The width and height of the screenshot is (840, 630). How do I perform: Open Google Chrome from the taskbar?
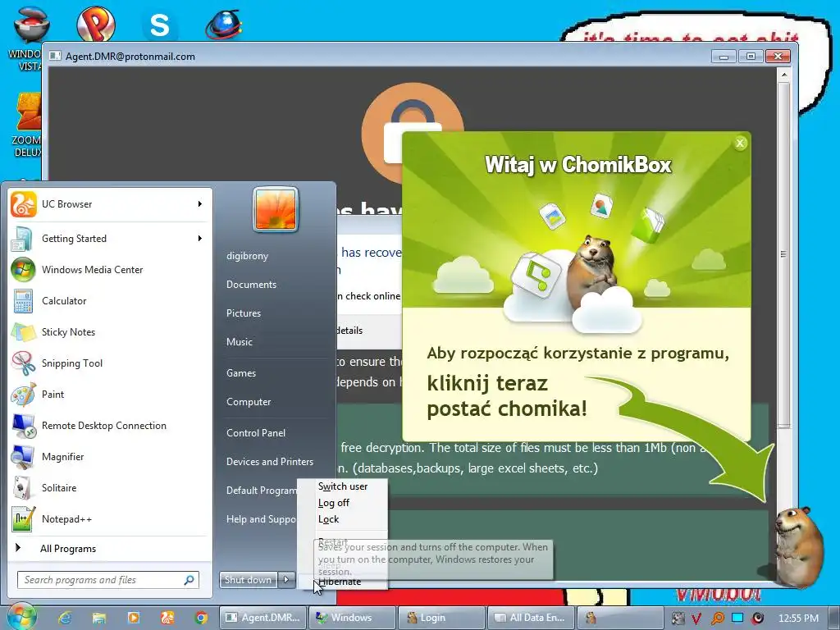click(x=201, y=618)
